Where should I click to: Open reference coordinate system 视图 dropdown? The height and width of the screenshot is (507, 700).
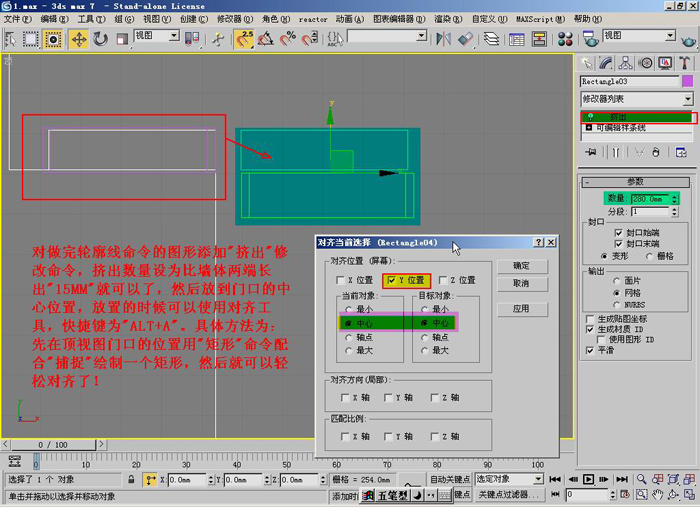(157, 36)
